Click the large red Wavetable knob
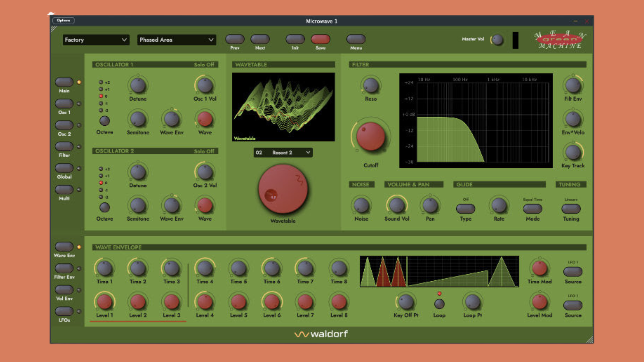 point(283,189)
